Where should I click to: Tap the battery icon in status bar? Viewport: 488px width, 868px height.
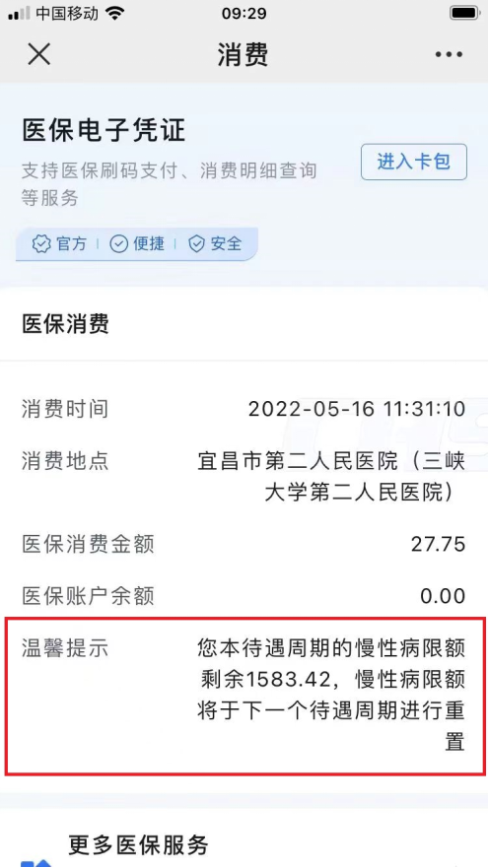[464, 13]
